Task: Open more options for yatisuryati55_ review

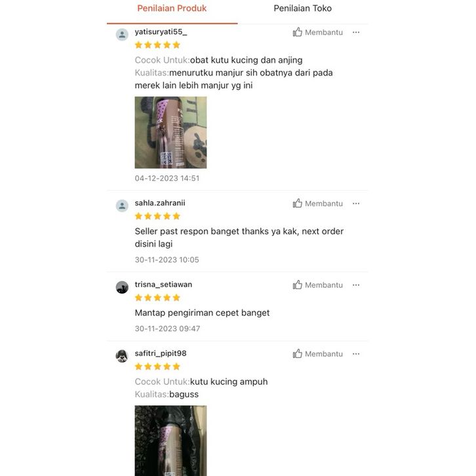Action: click(356, 32)
